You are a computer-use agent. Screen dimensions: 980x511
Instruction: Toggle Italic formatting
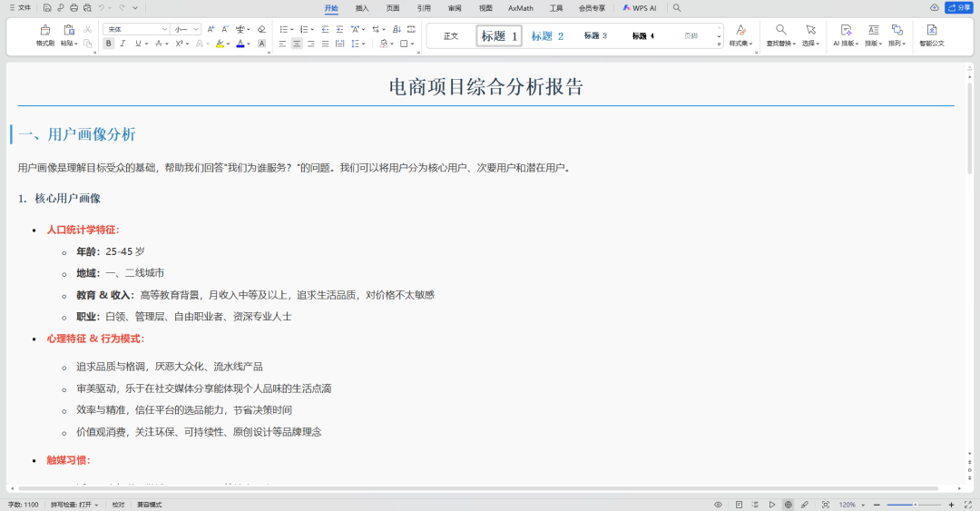tap(122, 44)
